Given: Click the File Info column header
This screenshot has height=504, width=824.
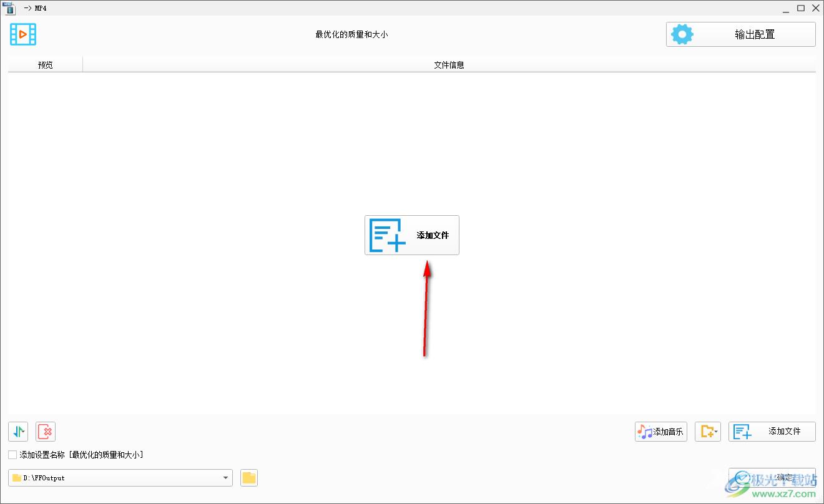Looking at the screenshot, I should pos(449,65).
